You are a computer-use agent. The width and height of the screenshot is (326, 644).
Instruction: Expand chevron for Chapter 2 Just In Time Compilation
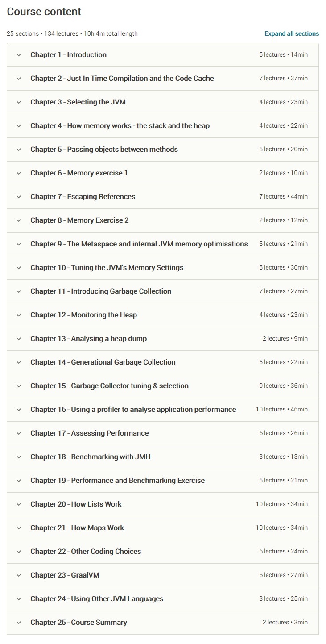(19, 79)
